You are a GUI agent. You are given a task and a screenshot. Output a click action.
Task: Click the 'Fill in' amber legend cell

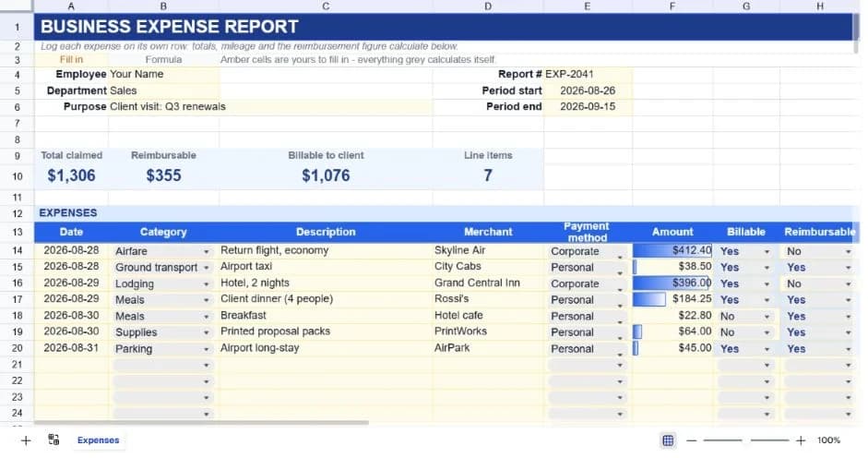(71, 59)
